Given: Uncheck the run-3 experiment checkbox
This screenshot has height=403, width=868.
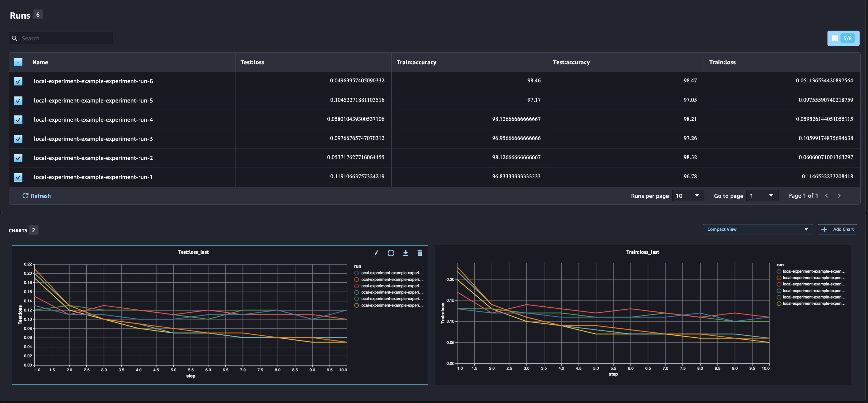Looking at the screenshot, I should coord(18,138).
